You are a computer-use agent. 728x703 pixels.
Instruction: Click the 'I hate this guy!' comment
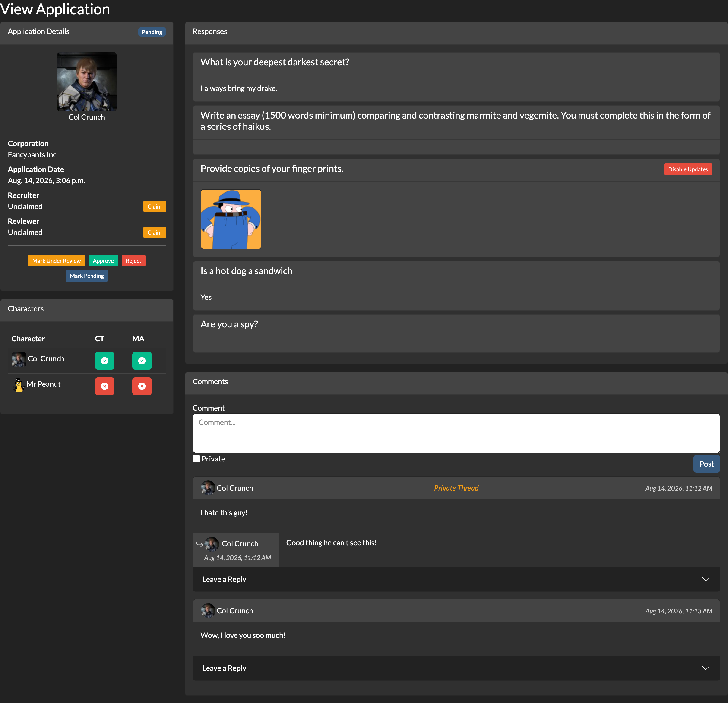[224, 513]
